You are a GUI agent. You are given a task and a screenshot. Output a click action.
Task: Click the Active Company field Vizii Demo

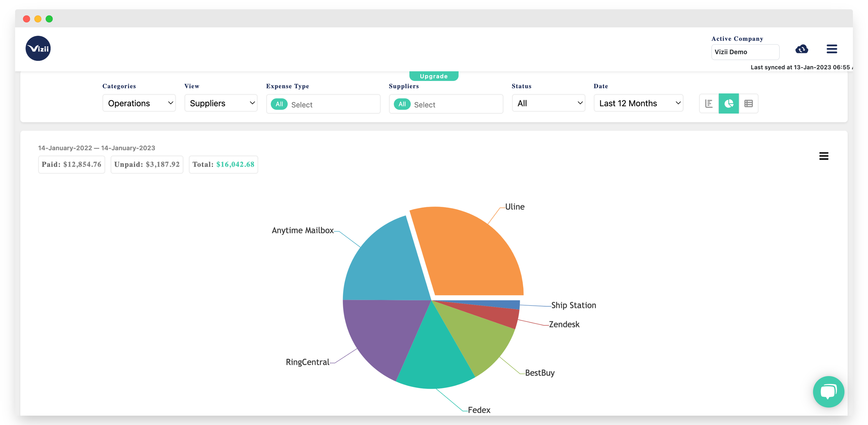745,52
